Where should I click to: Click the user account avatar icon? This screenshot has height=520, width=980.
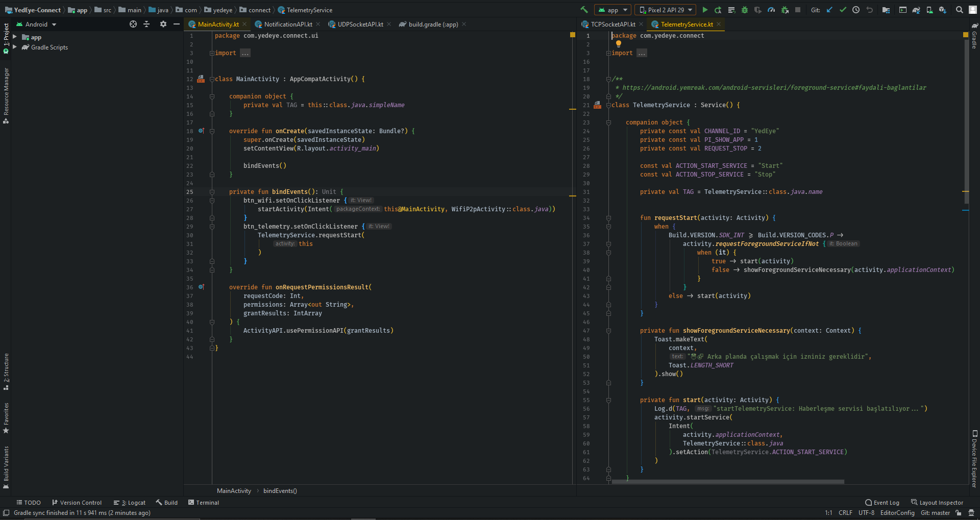pyautogui.click(x=972, y=10)
